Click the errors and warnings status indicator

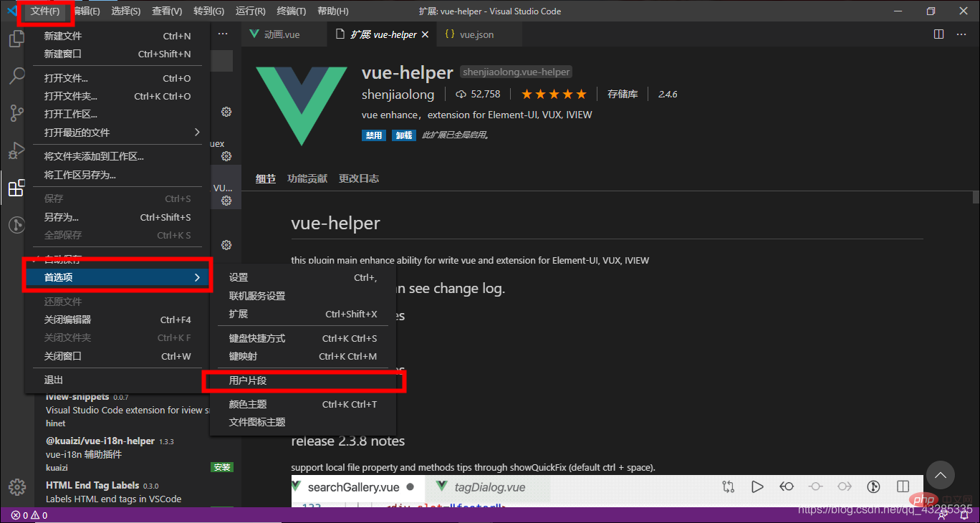[x=29, y=515]
